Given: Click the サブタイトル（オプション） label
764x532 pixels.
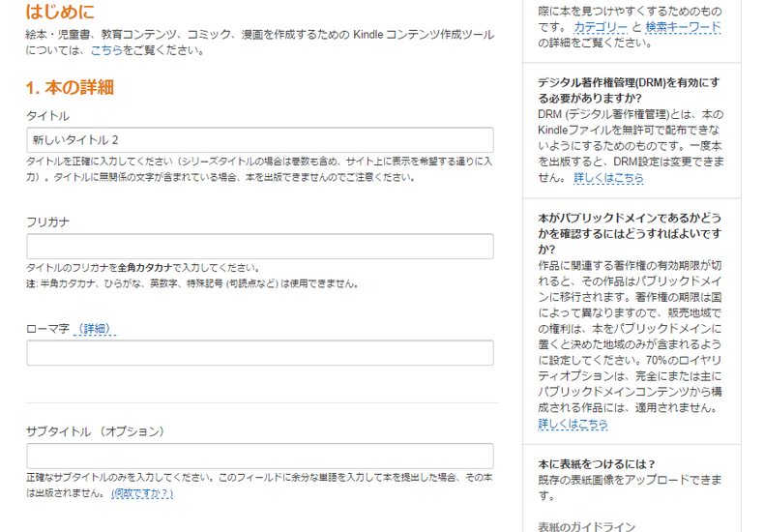Looking at the screenshot, I should click(x=96, y=431).
